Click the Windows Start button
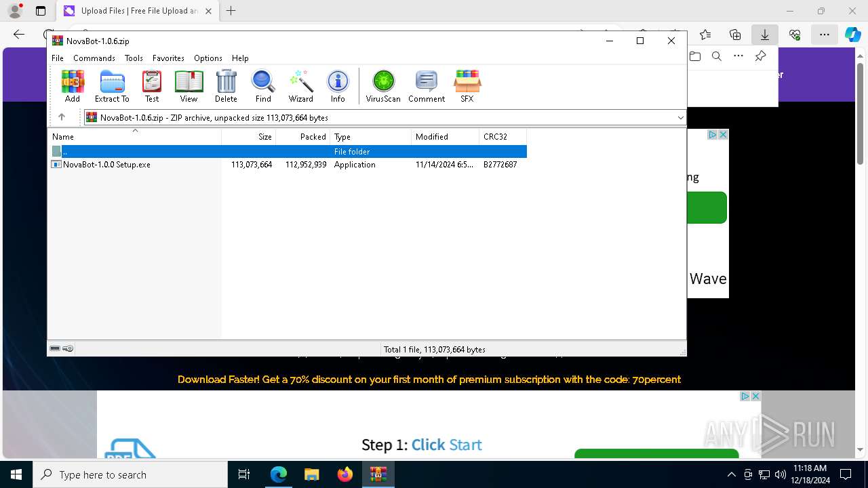Viewport: 868px width, 488px height. coord(16,474)
